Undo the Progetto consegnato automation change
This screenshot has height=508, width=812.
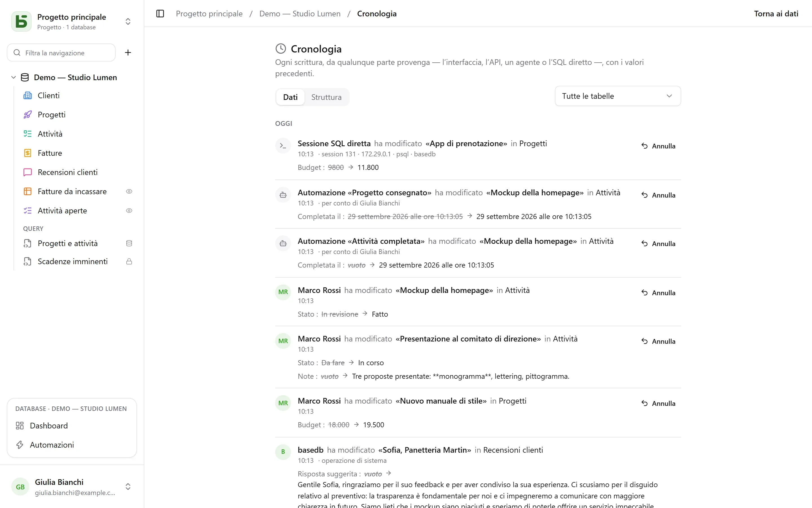click(x=658, y=195)
